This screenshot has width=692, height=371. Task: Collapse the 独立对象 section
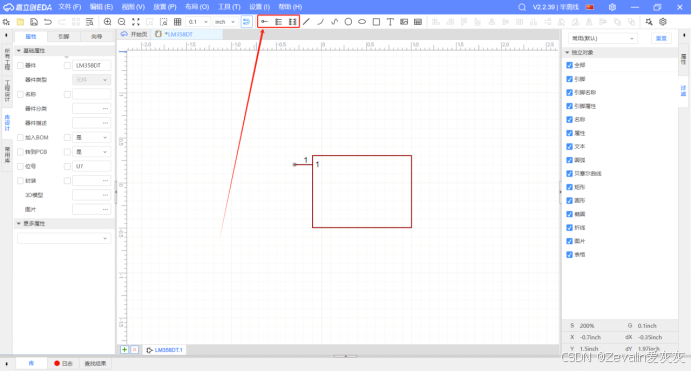(567, 52)
